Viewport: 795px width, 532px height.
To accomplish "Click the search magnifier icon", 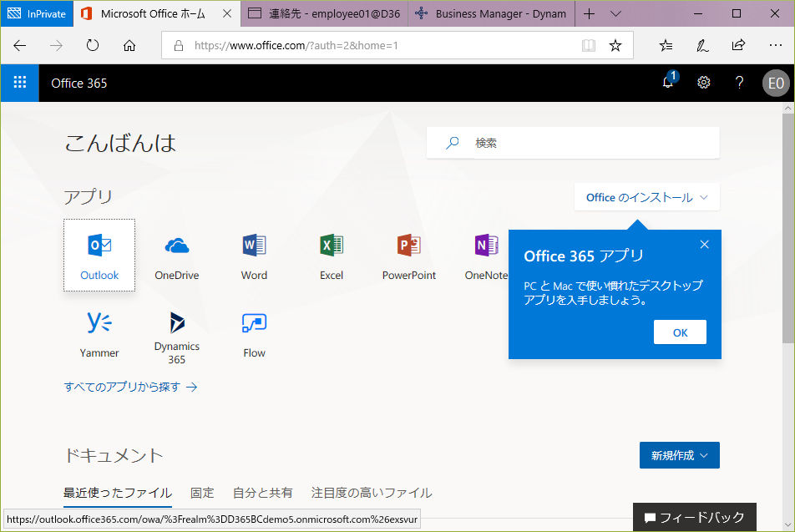I will [x=453, y=143].
